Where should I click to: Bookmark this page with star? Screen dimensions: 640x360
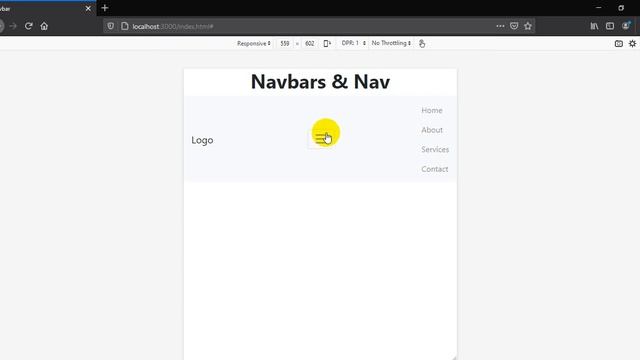(528, 26)
